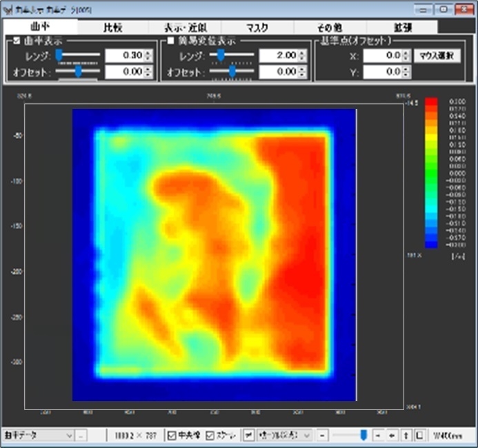Click the first arrow button right of bottom slider
Viewport: 478px width, 448px height.
[378, 436]
